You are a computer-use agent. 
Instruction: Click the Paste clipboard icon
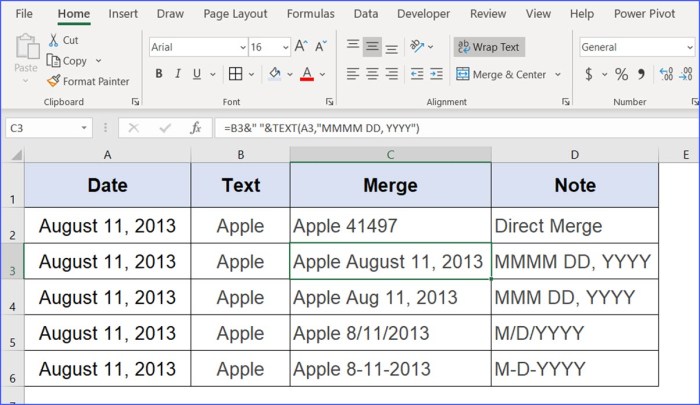[26, 46]
